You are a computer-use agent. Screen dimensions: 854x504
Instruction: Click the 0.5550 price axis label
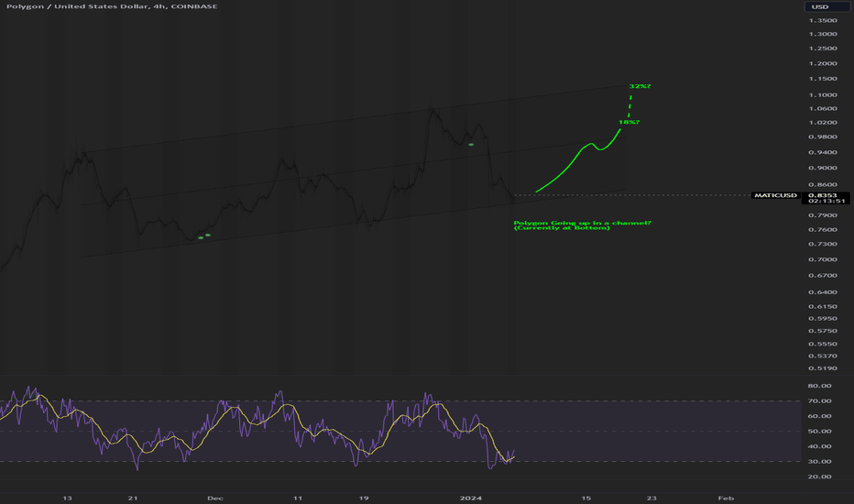823,345
